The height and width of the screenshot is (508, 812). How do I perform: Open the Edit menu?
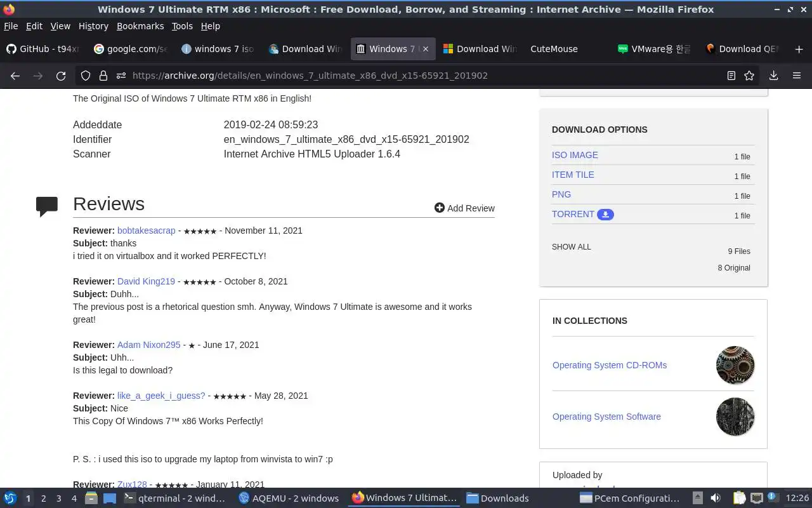point(34,26)
